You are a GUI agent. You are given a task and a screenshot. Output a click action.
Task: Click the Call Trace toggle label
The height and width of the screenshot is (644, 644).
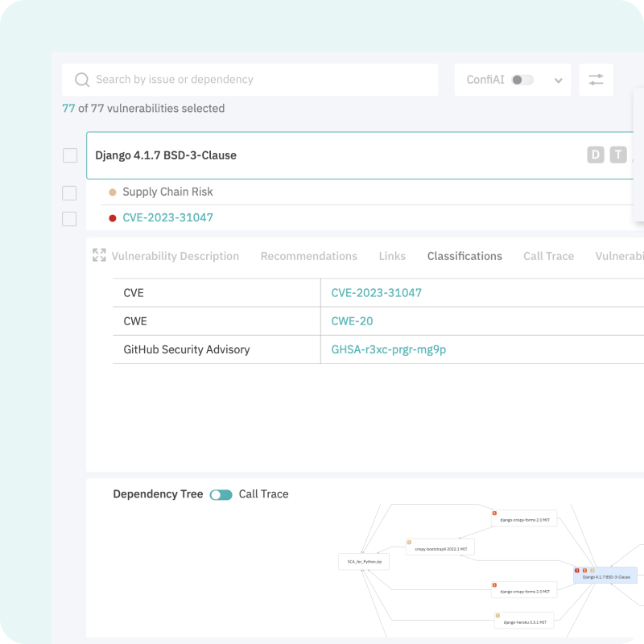pyautogui.click(x=264, y=494)
